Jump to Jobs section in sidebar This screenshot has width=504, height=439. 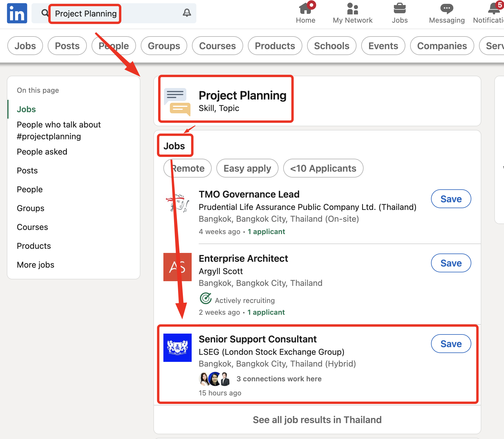click(x=26, y=109)
